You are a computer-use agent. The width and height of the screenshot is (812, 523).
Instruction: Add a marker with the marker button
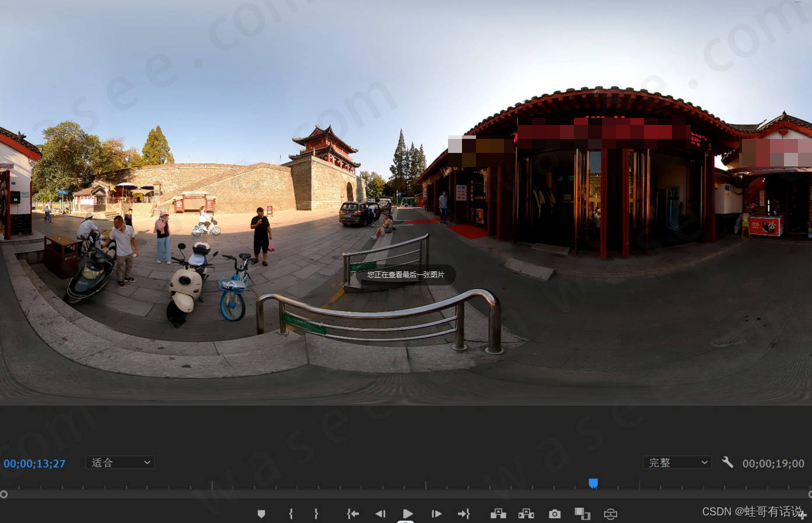pos(261,514)
